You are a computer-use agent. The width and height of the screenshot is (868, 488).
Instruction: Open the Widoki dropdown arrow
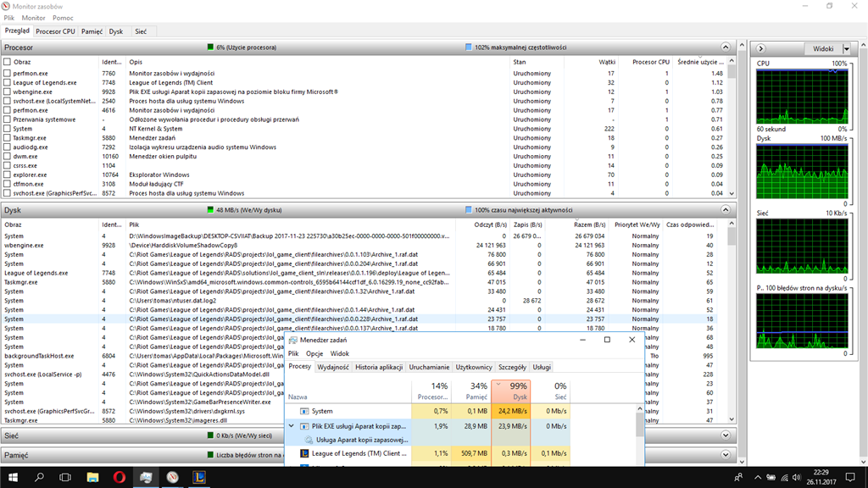click(847, 48)
